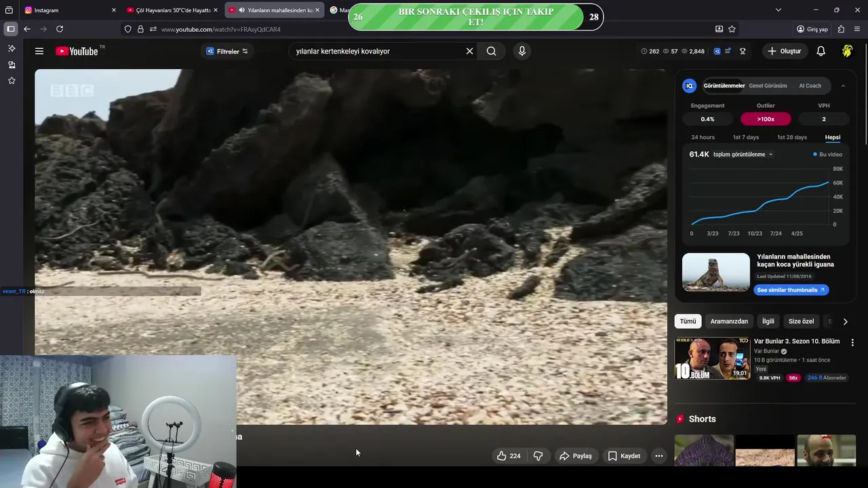Close the Instagram tab

coord(114,10)
